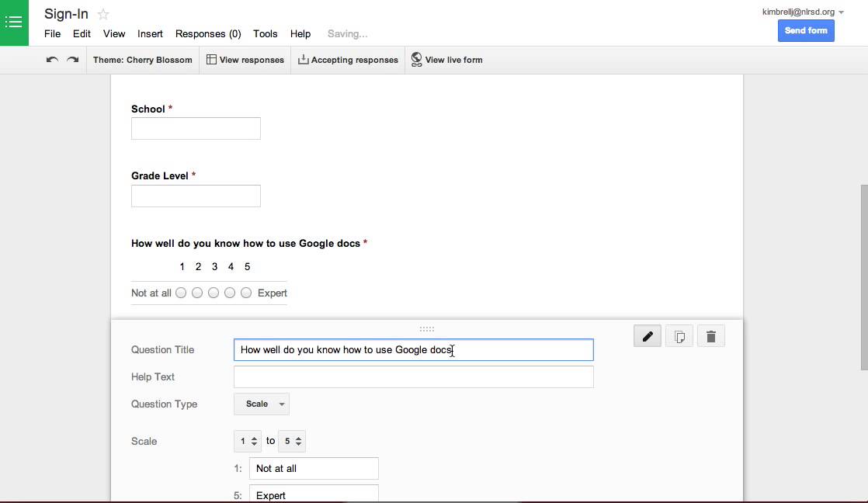This screenshot has width=868, height=503.
Task: Open the Insert menu
Action: pyautogui.click(x=150, y=33)
